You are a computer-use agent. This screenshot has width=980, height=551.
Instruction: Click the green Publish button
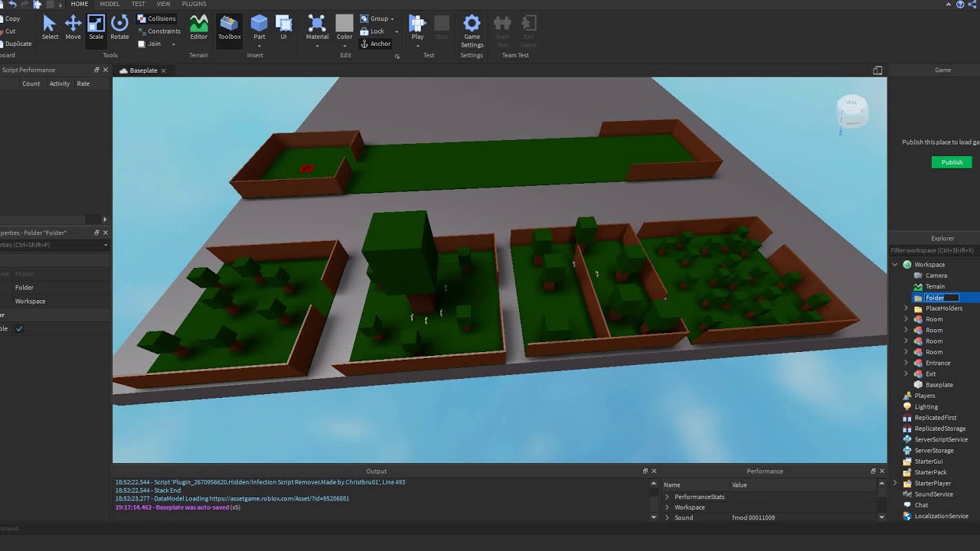(x=952, y=162)
